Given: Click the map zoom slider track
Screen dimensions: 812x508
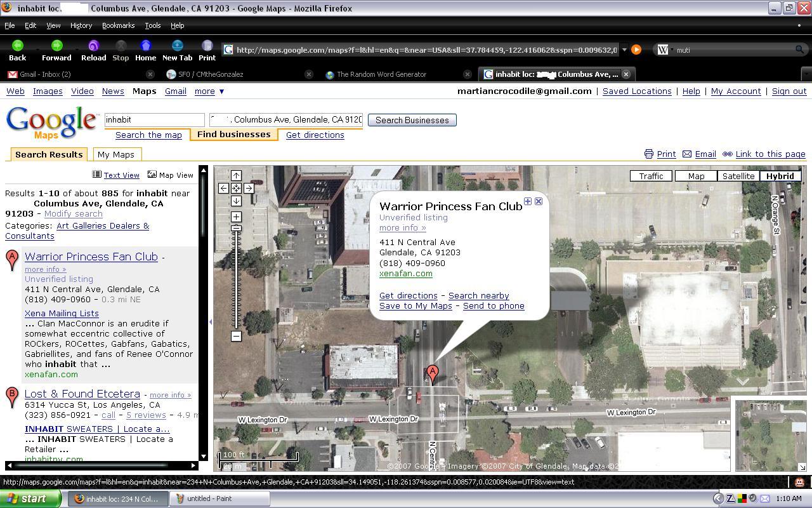Looking at the screenshot, I should (x=236, y=279).
